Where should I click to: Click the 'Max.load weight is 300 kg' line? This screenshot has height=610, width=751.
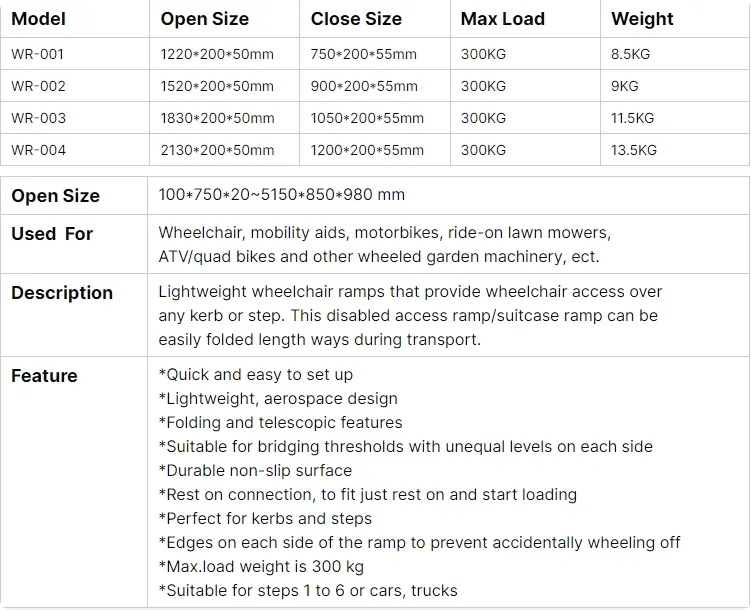tap(262, 566)
